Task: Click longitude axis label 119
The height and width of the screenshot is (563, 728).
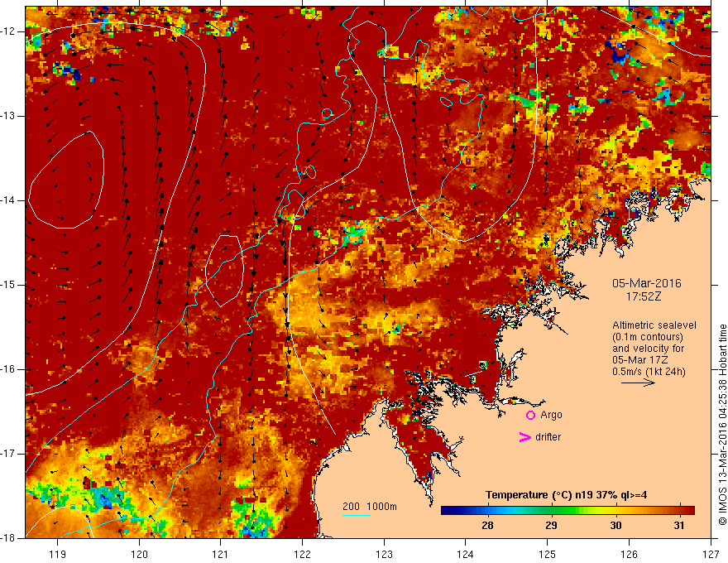Action: pyautogui.click(x=58, y=554)
